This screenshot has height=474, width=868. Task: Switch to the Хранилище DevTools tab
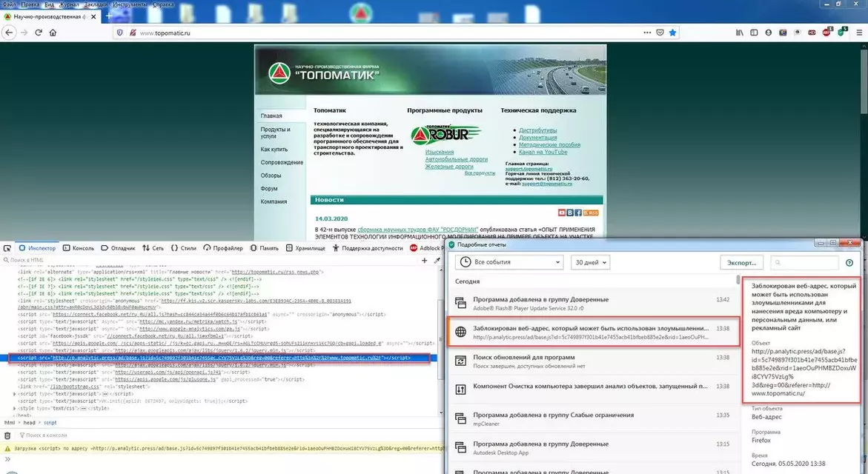tap(305, 248)
